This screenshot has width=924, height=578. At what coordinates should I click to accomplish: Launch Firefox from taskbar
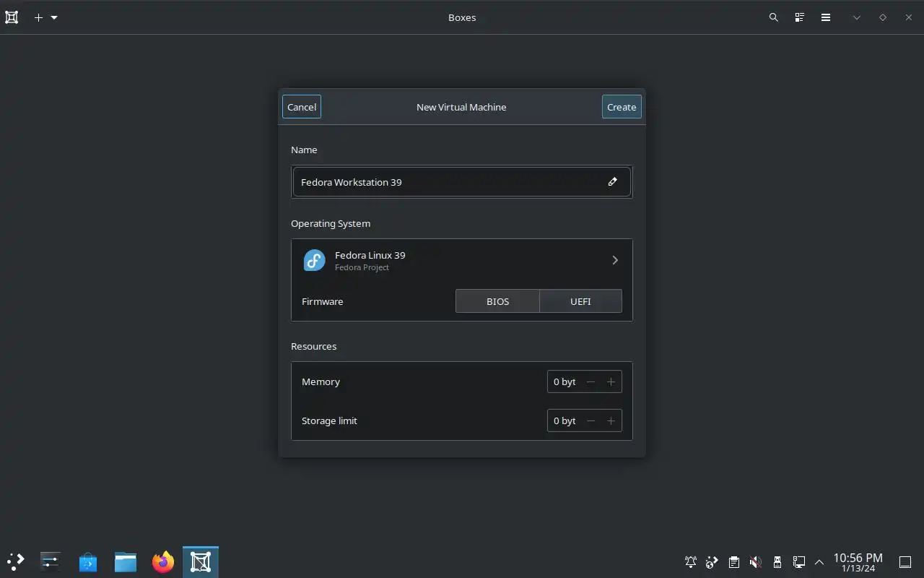click(x=163, y=561)
